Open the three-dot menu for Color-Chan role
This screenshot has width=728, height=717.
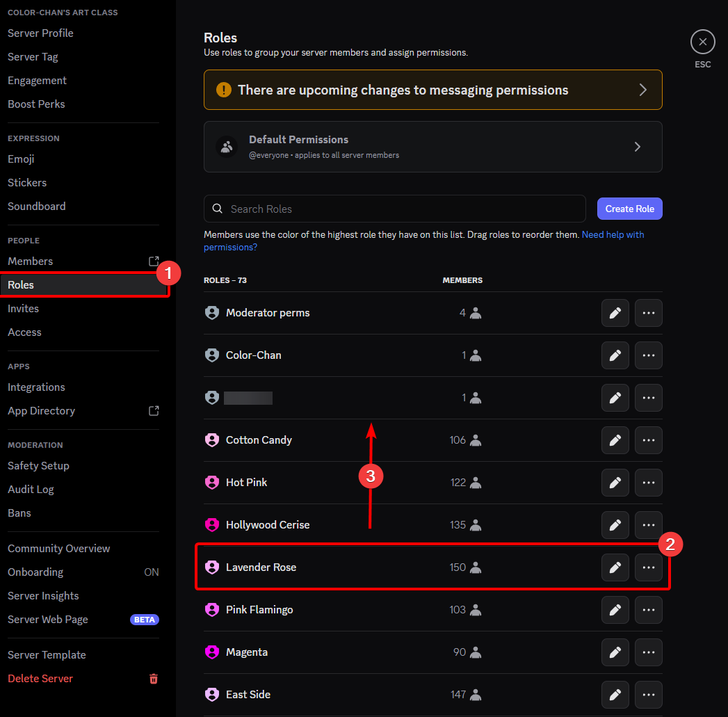[x=648, y=355]
